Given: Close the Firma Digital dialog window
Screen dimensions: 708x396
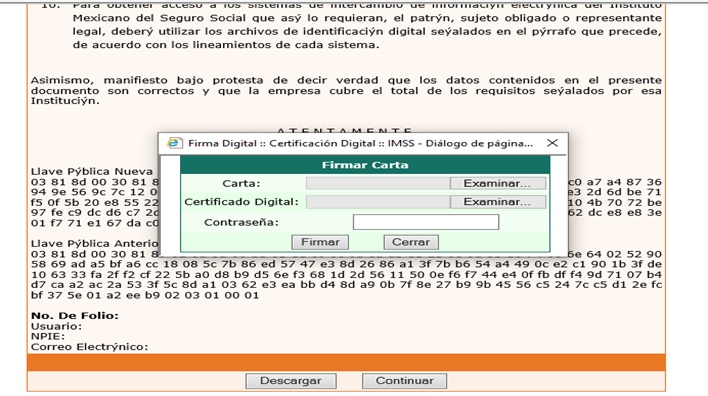Looking at the screenshot, I should [552, 143].
